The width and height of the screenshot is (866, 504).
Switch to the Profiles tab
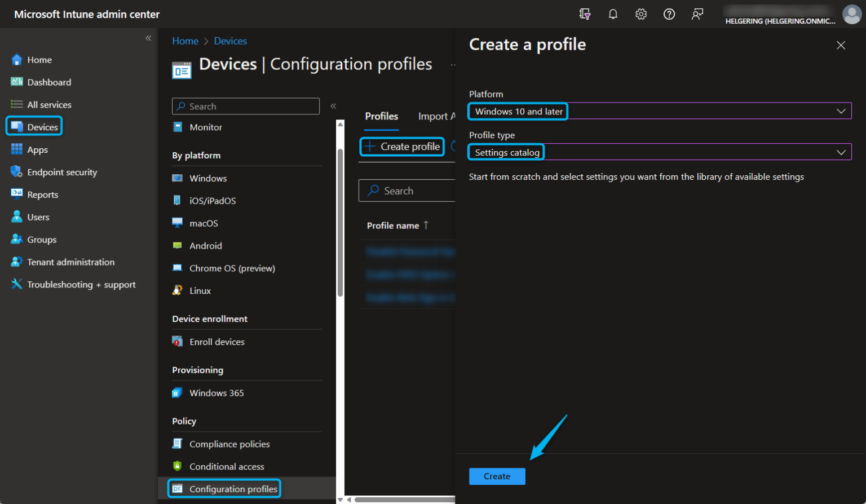coord(381,116)
